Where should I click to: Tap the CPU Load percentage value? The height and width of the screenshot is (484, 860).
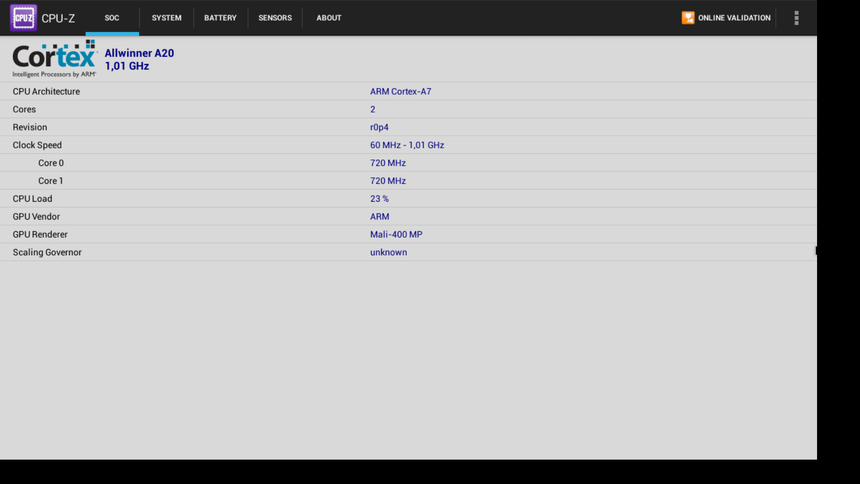tap(379, 199)
